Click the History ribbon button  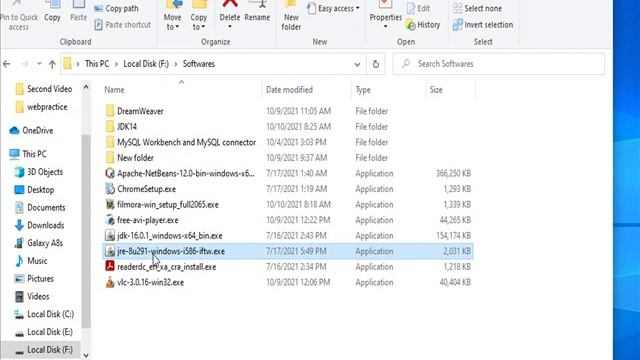[423, 25]
